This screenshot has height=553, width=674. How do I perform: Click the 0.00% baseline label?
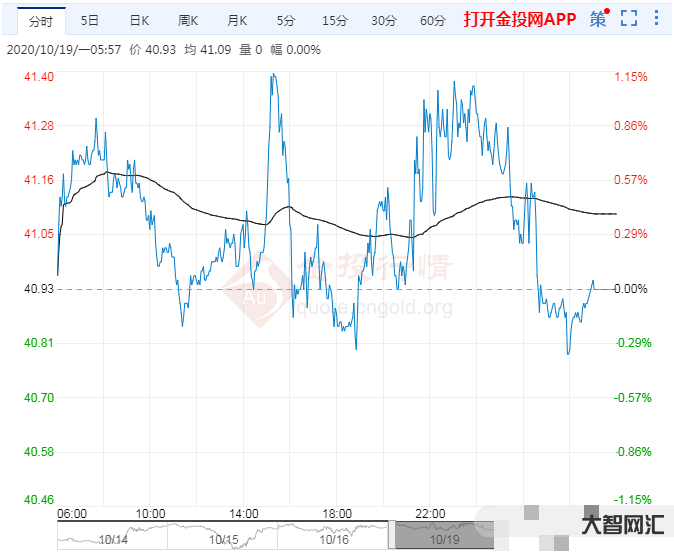point(630,289)
